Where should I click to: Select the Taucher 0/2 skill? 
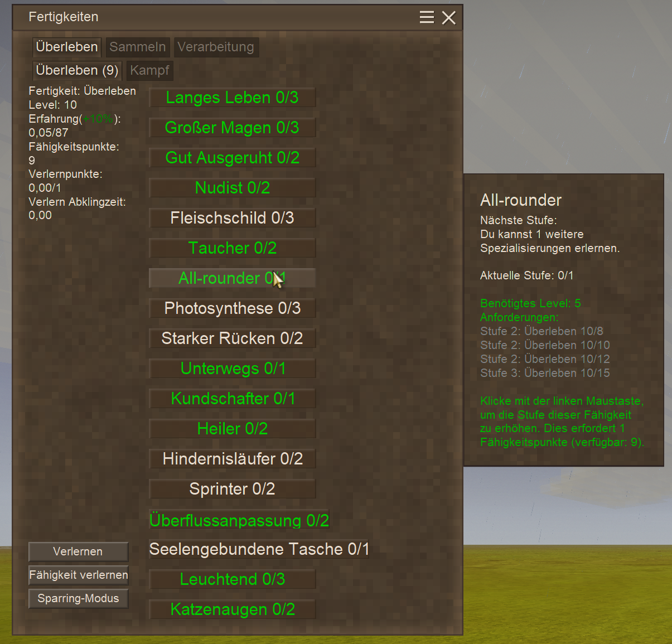tap(232, 248)
